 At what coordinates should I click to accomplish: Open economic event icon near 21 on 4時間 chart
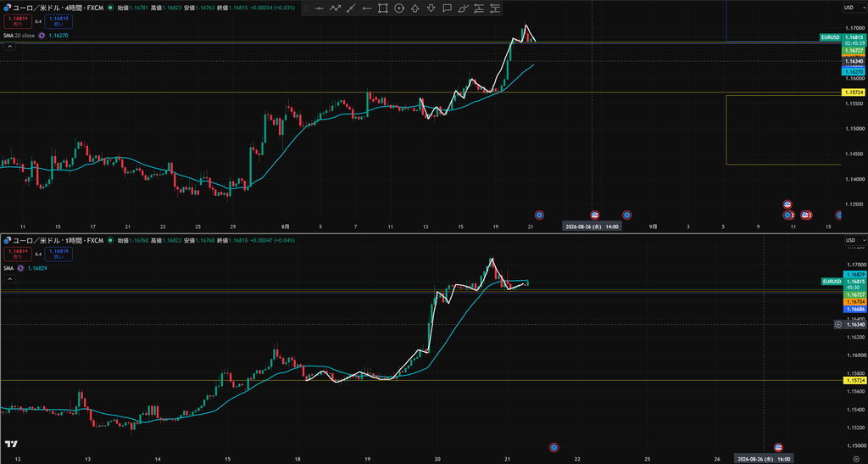539,215
